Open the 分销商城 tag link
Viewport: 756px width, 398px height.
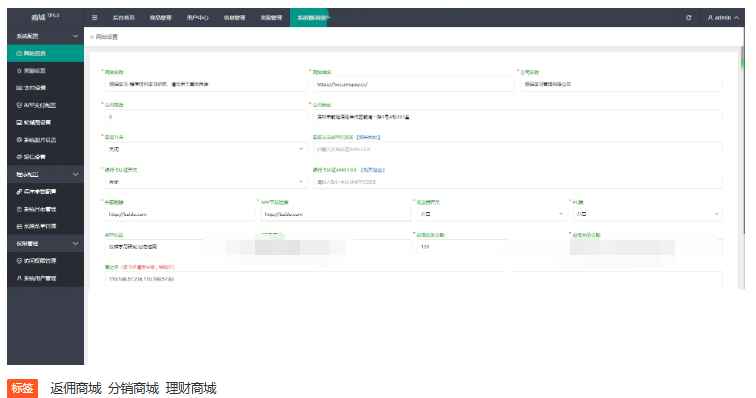134,388
